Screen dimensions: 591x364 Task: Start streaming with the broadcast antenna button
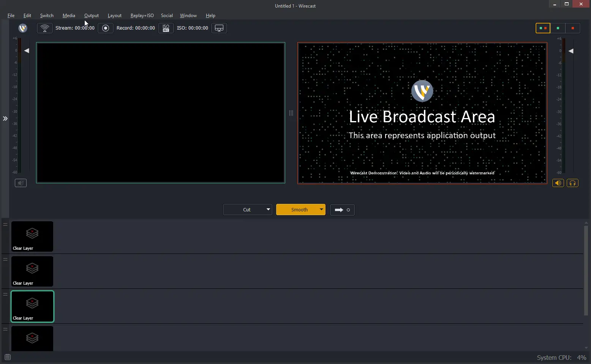(x=45, y=28)
